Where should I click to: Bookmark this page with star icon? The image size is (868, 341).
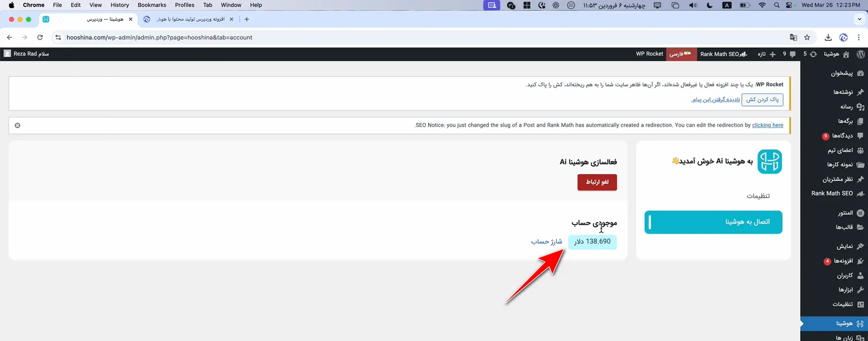coord(807,37)
